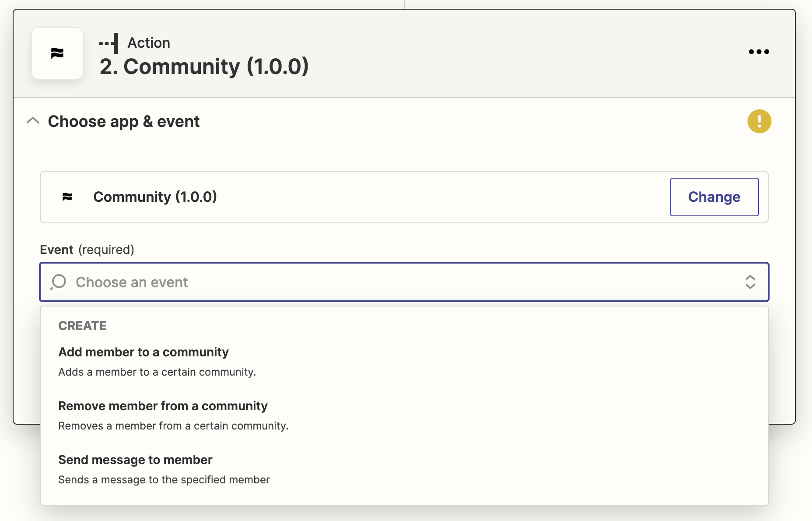Image resolution: width=812 pixels, height=521 pixels.
Task: Click the 'Event (required)' field label
Action: [87, 250]
